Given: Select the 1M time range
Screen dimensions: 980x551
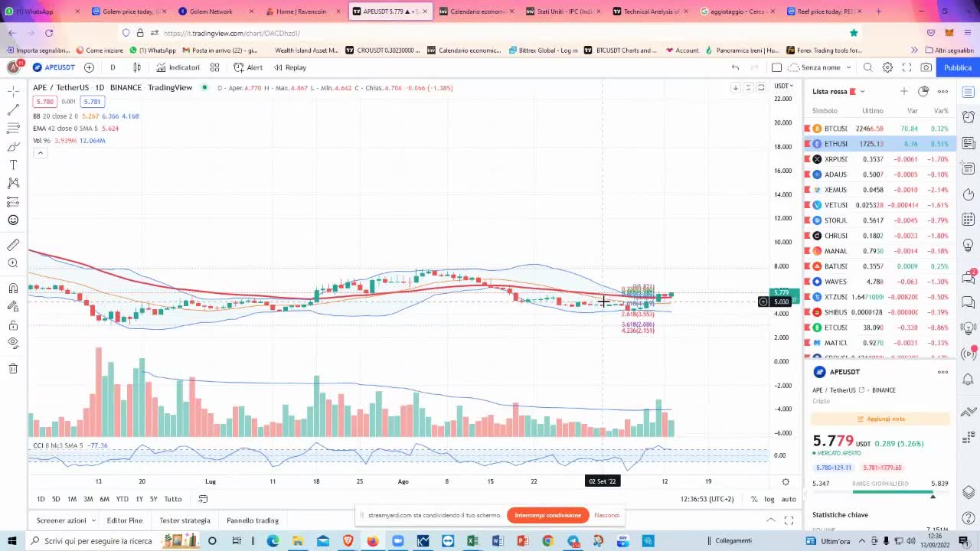Looking at the screenshot, I should click(x=72, y=499).
